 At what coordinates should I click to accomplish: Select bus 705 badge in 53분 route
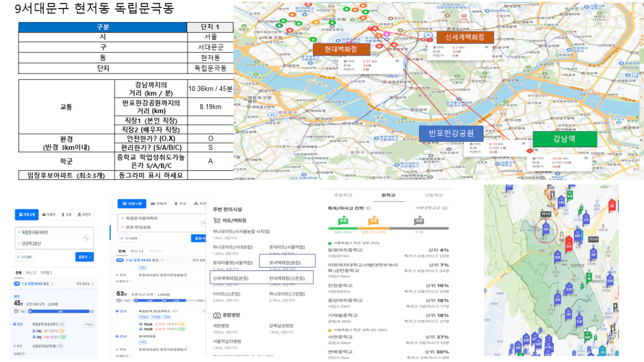pyautogui.click(x=167, y=317)
